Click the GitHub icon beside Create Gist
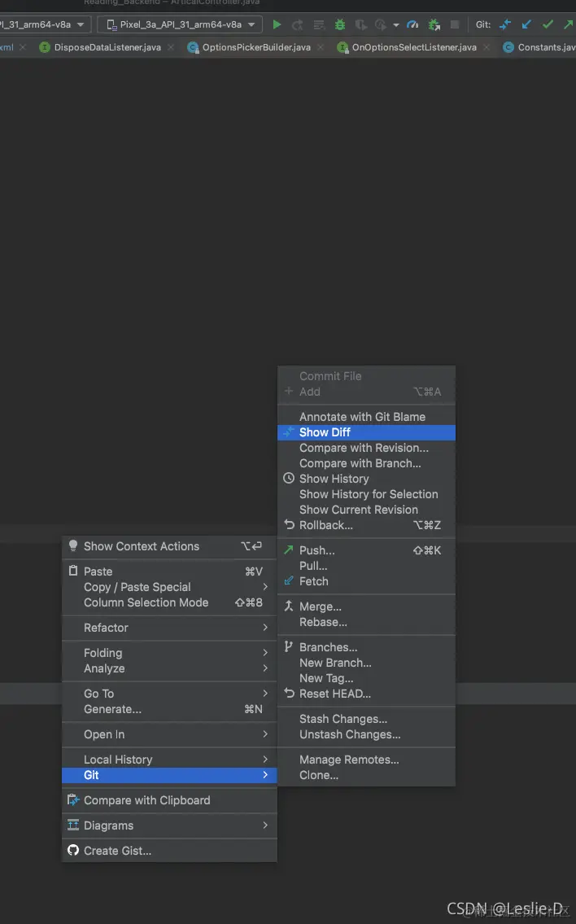Viewport: 576px width, 924px height. click(73, 851)
